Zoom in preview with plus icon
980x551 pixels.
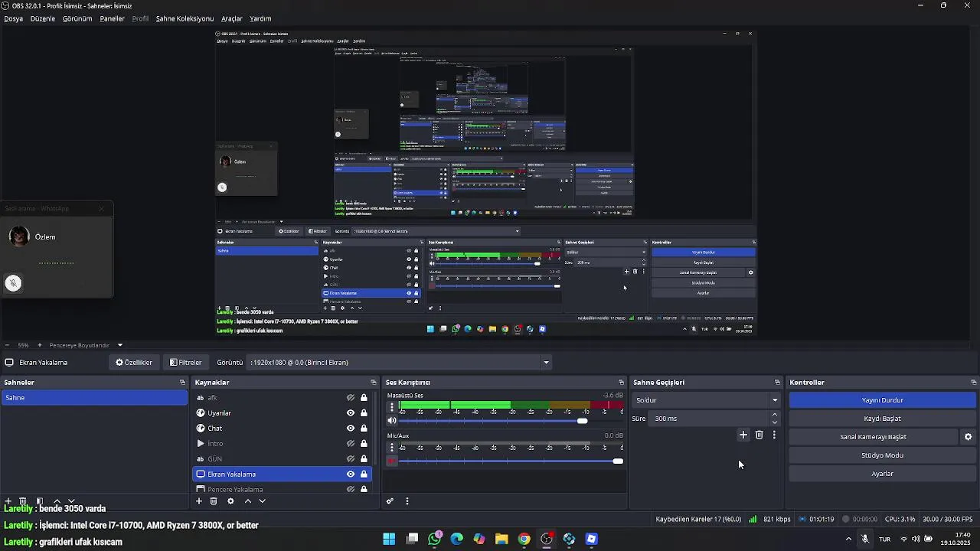[x=40, y=345]
